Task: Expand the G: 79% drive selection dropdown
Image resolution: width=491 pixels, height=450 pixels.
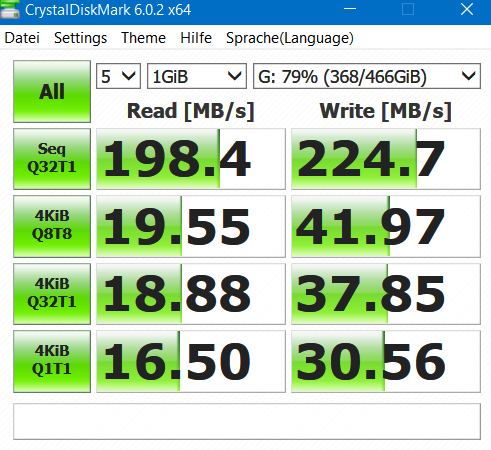Action: point(367,76)
